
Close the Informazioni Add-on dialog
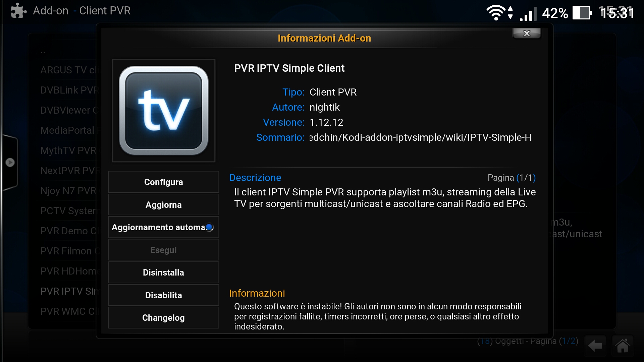527,33
